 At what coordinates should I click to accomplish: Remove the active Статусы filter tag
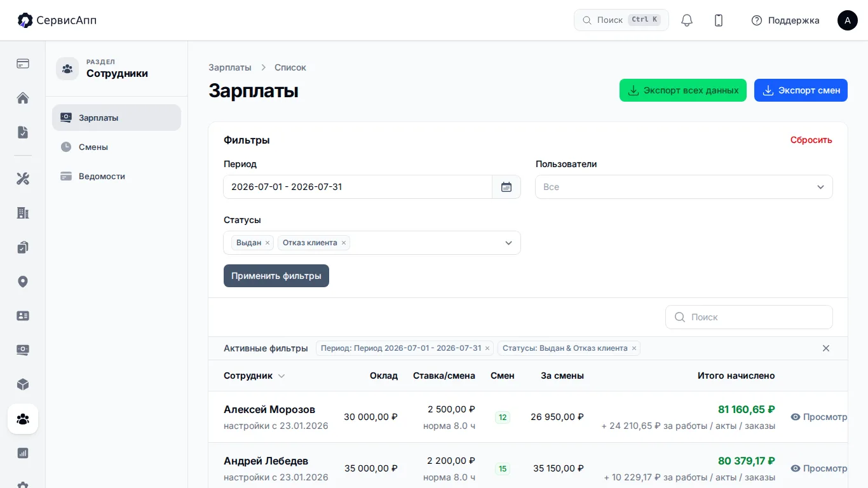pos(634,348)
